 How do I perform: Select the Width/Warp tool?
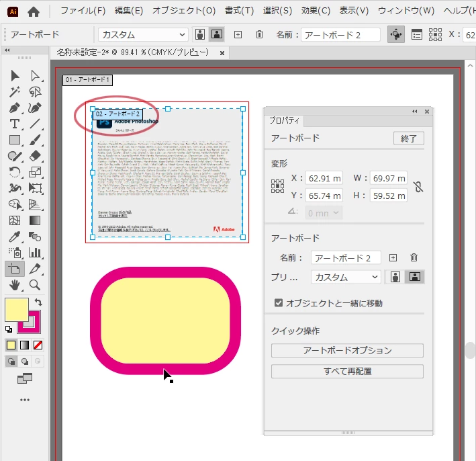click(x=15, y=188)
